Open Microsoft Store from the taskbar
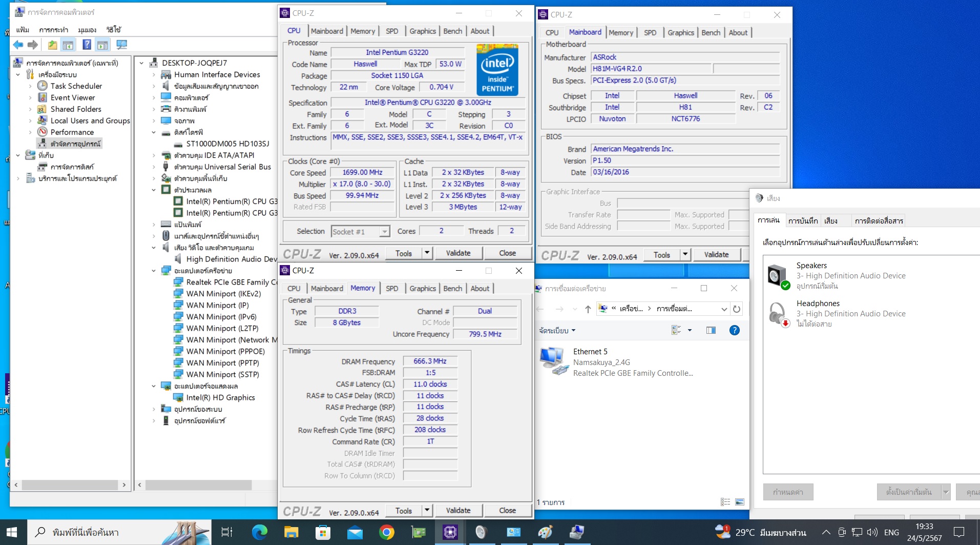This screenshot has width=980, height=545. tap(323, 532)
